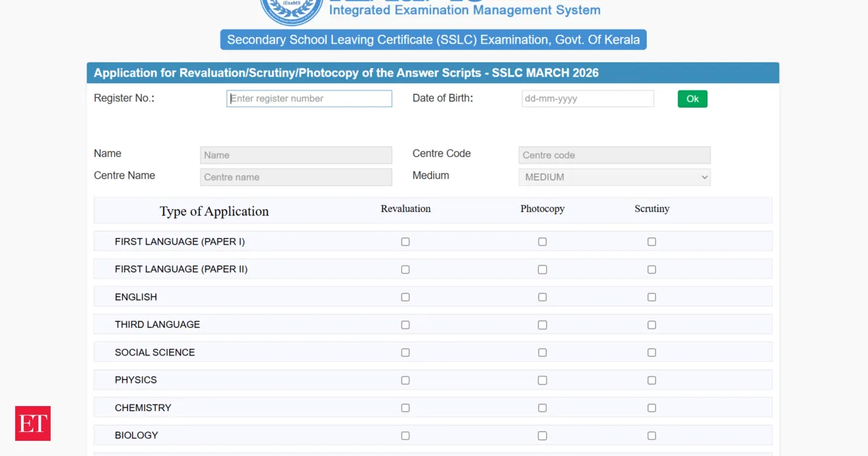Viewport: 868px width, 456px height.
Task: Check Revaluation for Biology
Action: (x=405, y=436)
